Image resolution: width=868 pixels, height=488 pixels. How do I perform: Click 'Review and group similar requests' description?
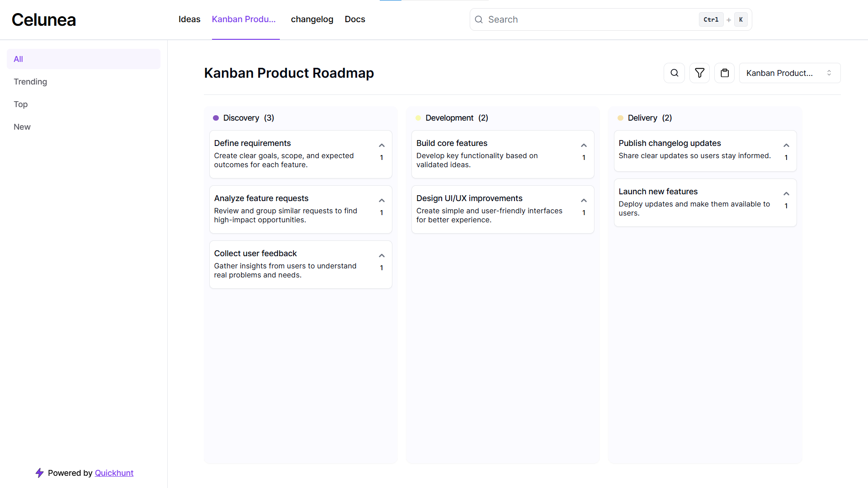(x=286, y=216)
